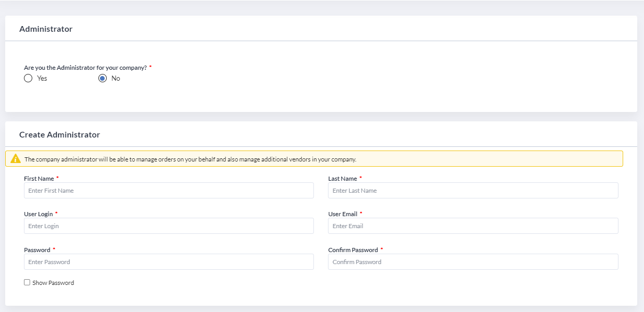The height and width of the screenshot is (312, 644).
Task: Click into the Enter Login field
Action: click(169, 226)
